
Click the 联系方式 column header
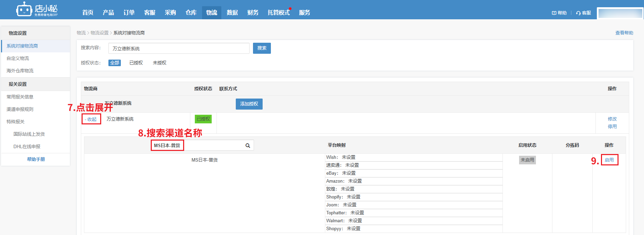tap(228, 89)
